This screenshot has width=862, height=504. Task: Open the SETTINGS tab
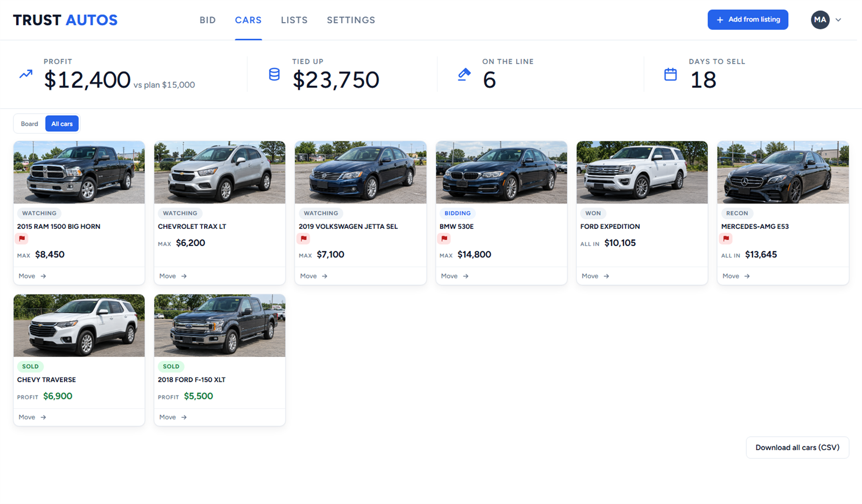coord(351,20)
